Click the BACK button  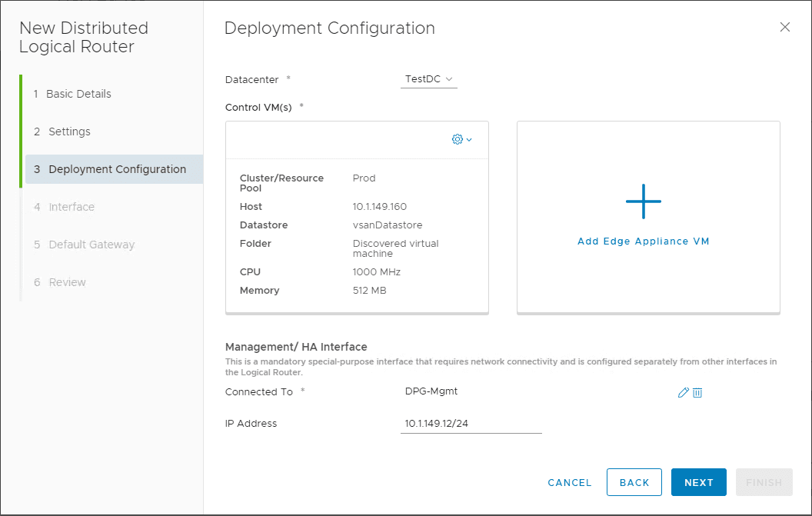[x=634, y=482]
